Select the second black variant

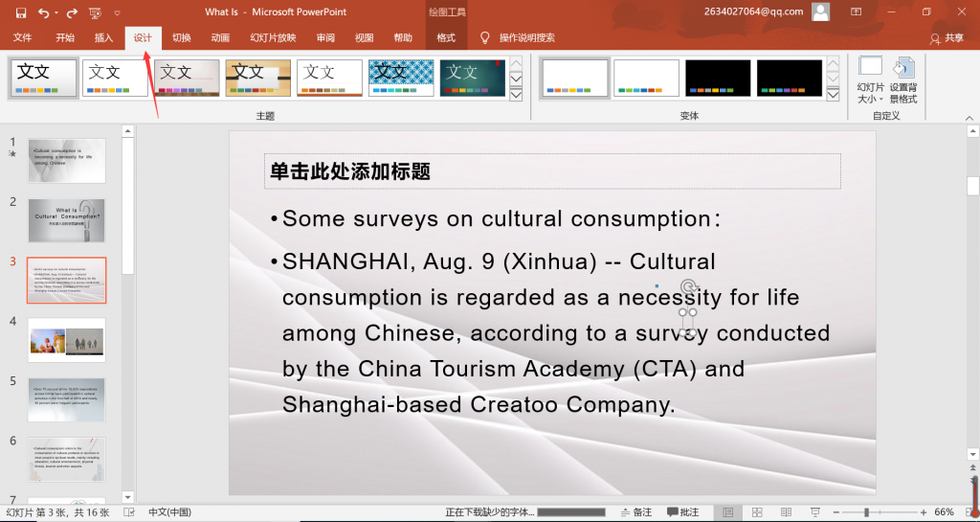pos(790,79)
